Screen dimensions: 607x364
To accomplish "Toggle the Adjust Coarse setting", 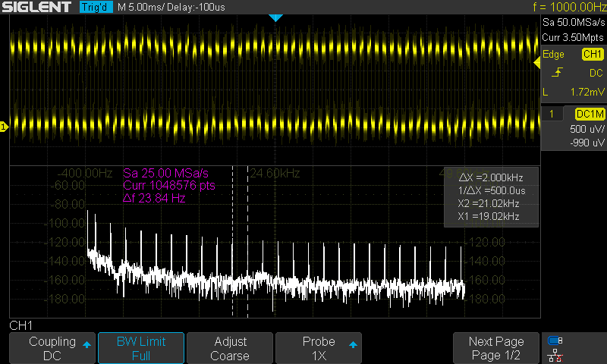I will pos(230,348).
